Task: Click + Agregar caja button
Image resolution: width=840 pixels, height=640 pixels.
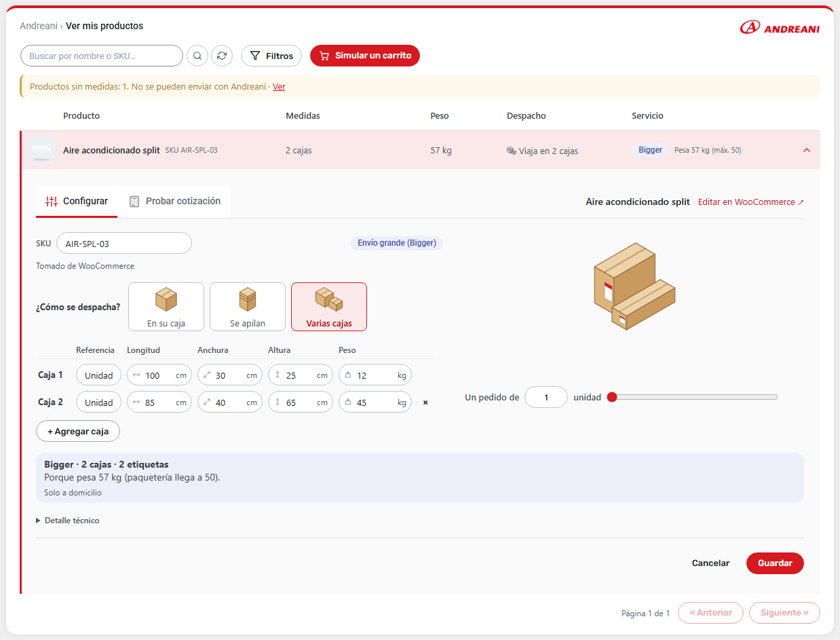Action: coord(78,431)
